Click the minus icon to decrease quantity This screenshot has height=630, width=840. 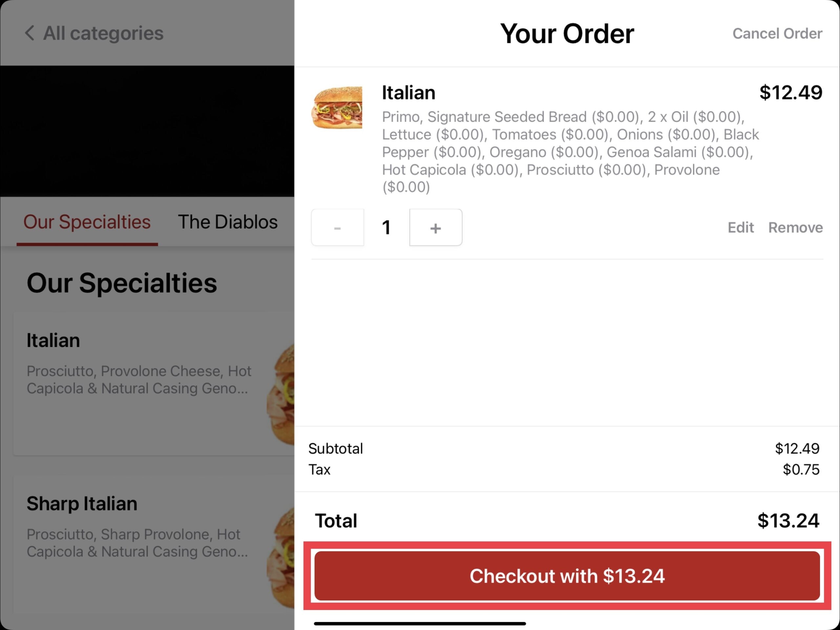point(338,227)
